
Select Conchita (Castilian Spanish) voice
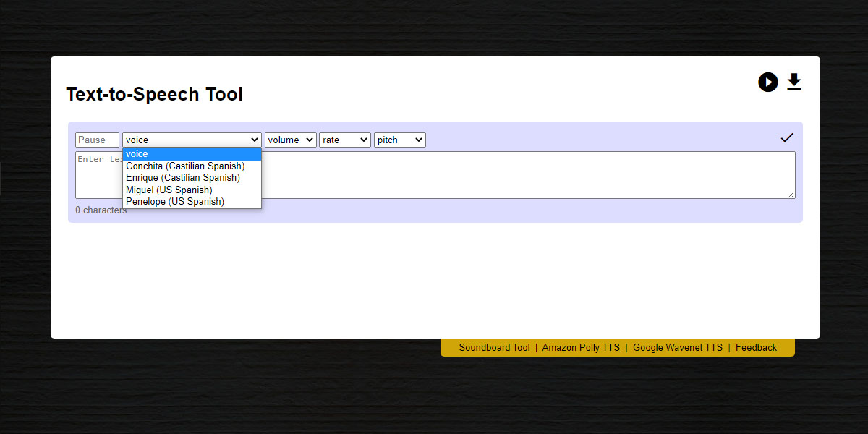[185, 166]
